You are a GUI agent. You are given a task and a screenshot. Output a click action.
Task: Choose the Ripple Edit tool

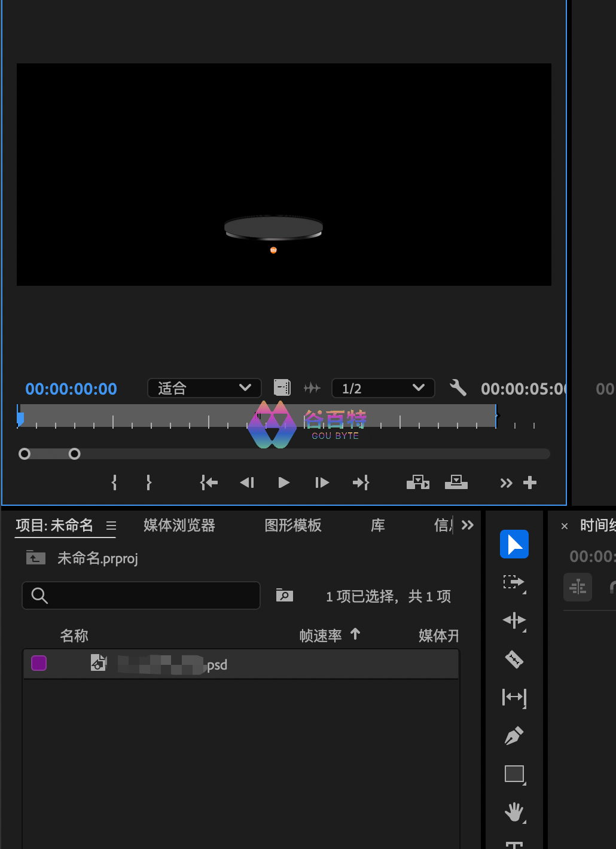pyautogui.click(x=514, y=621)
